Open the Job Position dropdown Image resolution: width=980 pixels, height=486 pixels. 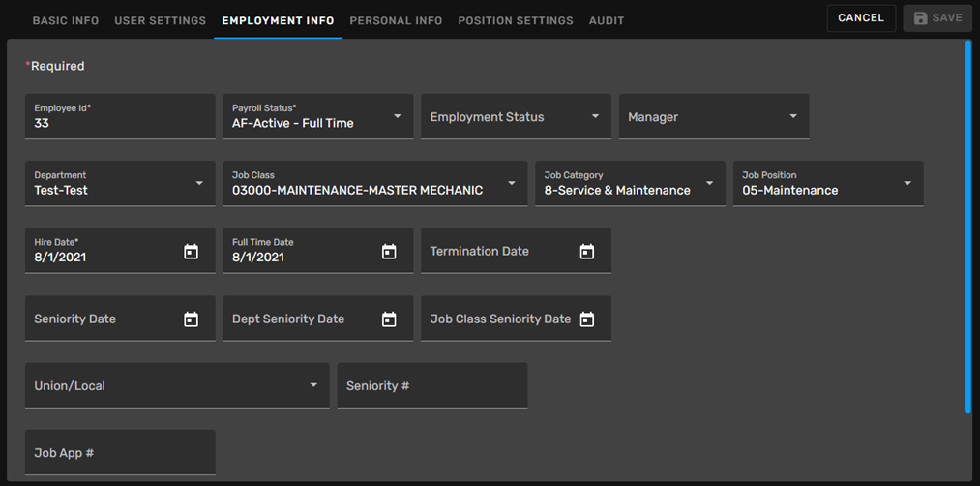[828, 183]
